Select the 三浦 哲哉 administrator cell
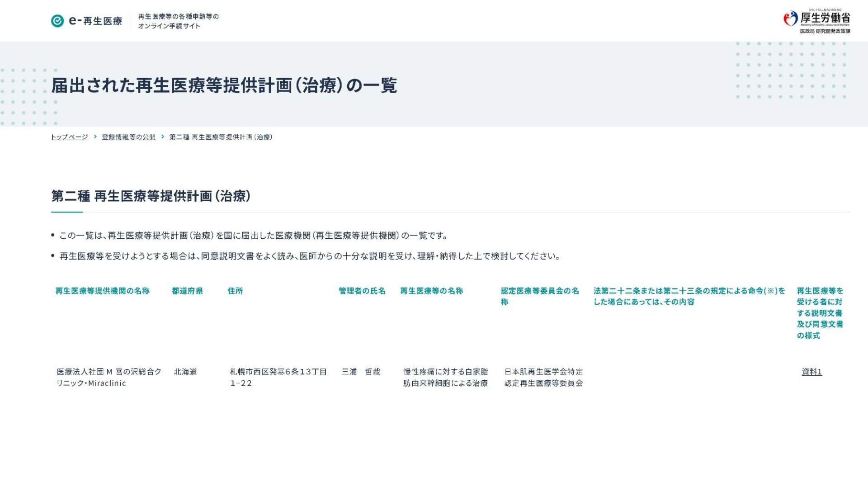This screenshot has width=868, height=496. 361,372
